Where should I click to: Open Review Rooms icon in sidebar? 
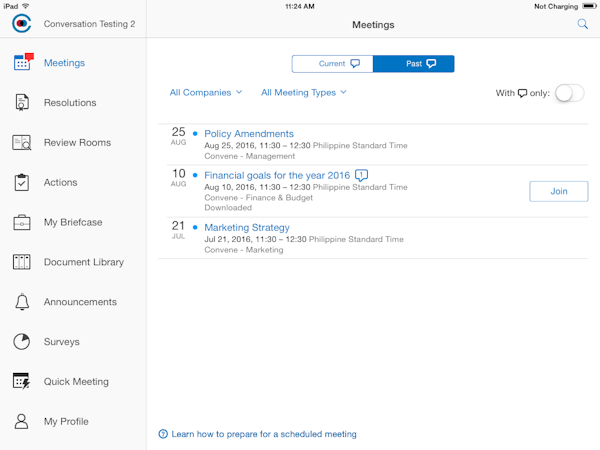tap(22, 142)
